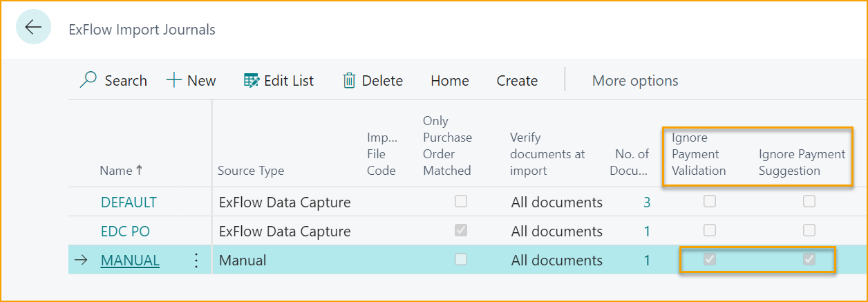Toggle Only Purchase Order Matched for MANUAL
The width and height of the screenshot is (868, 302).
pyautogui.click(x=460, y=260)
